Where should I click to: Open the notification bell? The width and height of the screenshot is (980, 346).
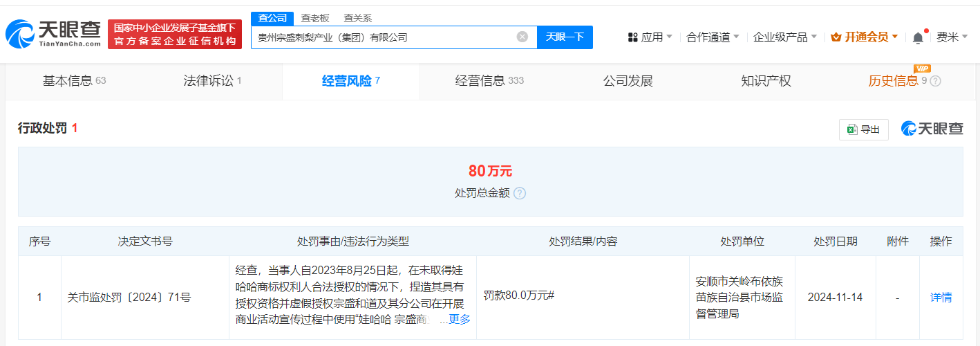pyautogui.click(x=918, y=37)
